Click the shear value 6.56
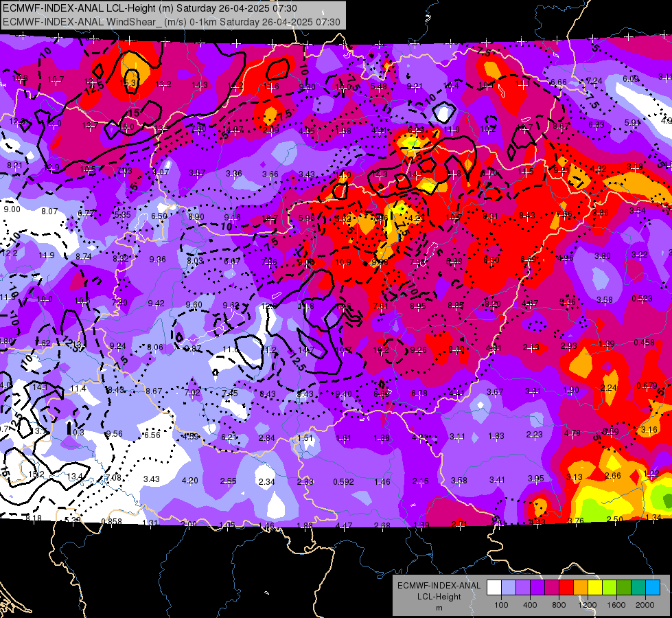672x618 pixels. [x=152, y=435]
